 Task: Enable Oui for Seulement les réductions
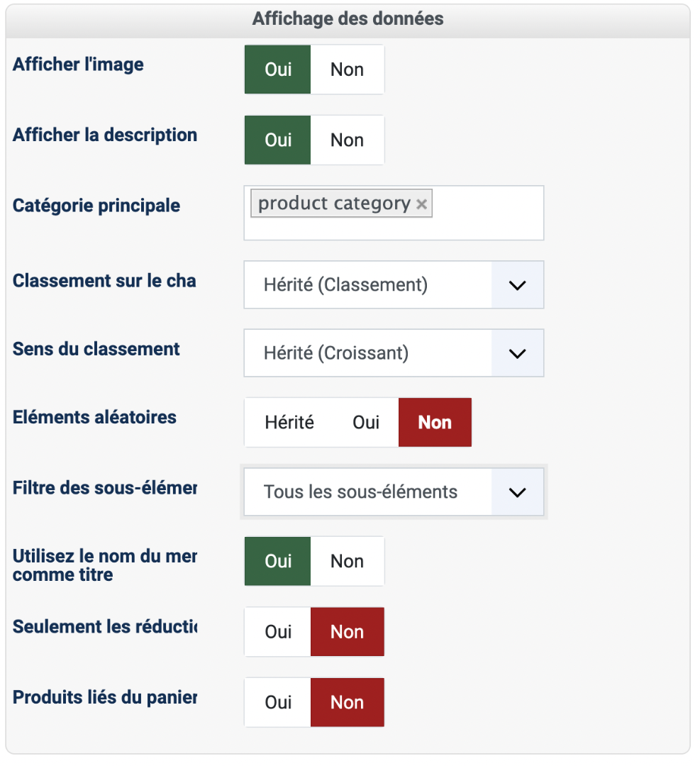point(278,632)
